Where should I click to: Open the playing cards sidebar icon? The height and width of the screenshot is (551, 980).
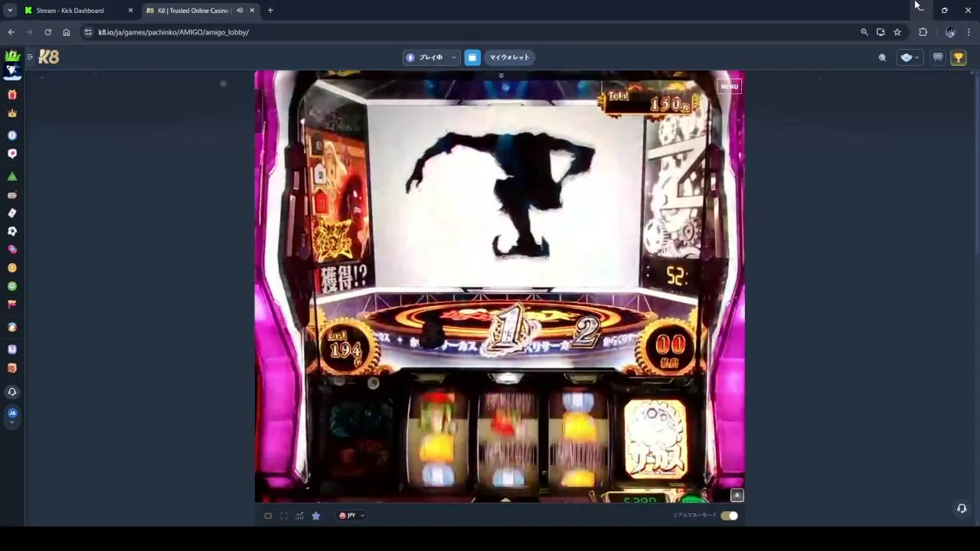tap(12, 214)
